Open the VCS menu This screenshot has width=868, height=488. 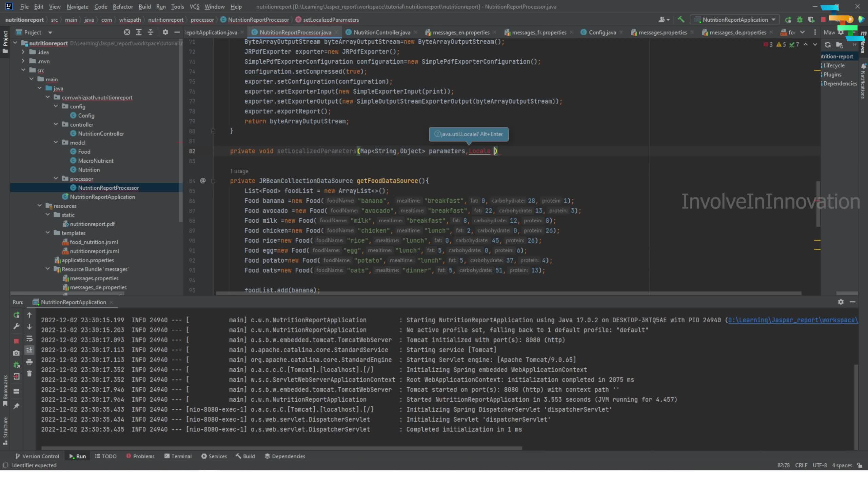tap(194, 6)
